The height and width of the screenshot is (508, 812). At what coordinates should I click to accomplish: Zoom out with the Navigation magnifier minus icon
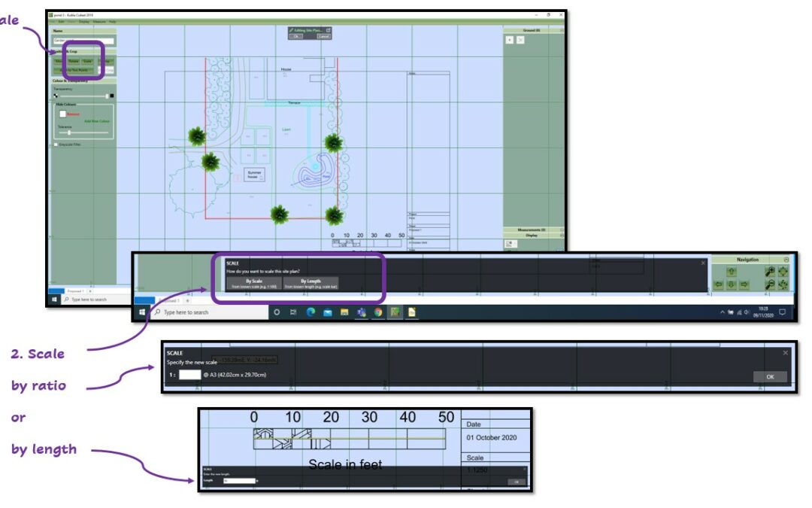pos(770,284)
